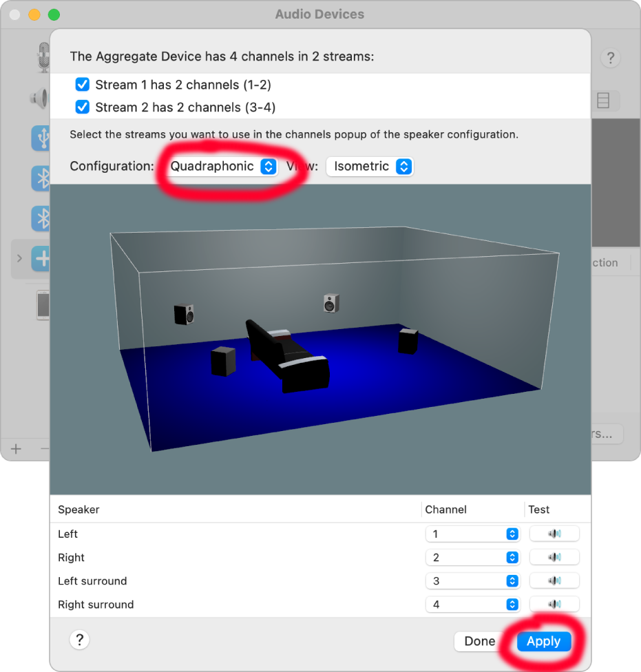Click the list view icon in Audio Devices
This screenshot has width=641, height=672.
(x=603, y=101)
